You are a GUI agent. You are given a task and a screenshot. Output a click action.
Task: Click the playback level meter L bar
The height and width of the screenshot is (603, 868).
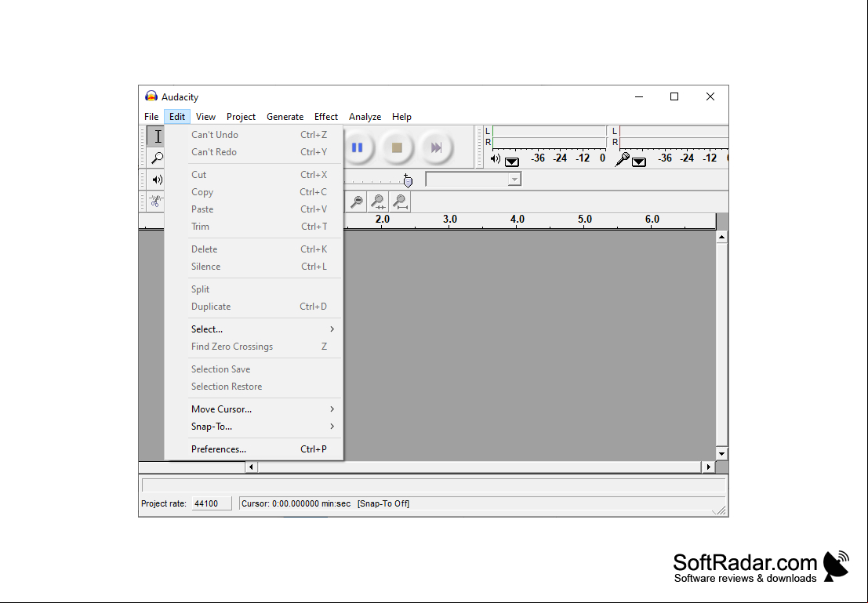click(x=550, y=131)
